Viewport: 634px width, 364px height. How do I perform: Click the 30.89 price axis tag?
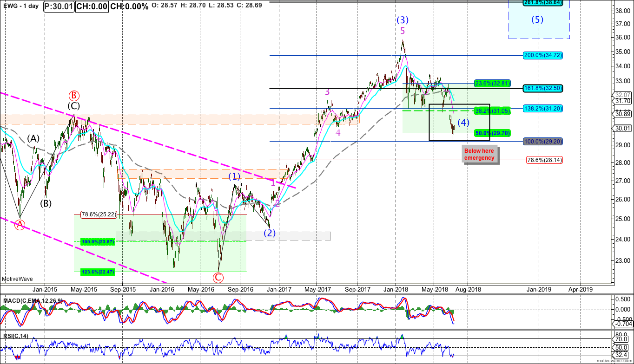point(623,114)
